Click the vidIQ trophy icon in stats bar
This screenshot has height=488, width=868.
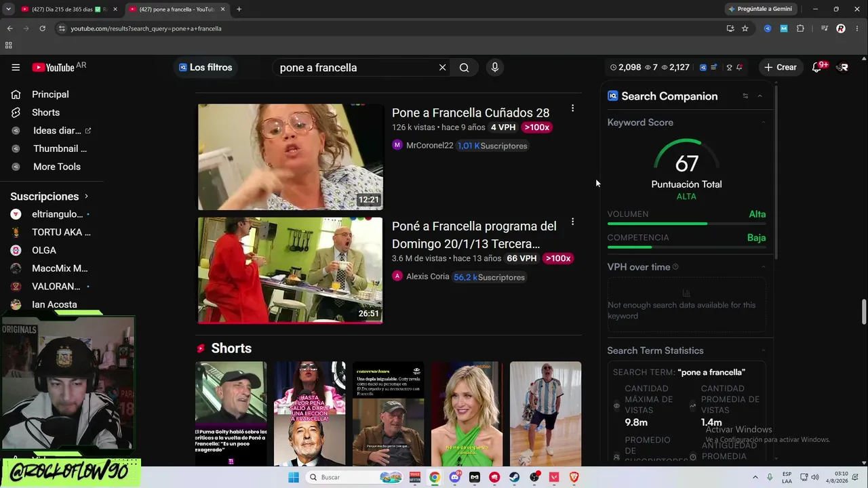(x=729, y=68)
